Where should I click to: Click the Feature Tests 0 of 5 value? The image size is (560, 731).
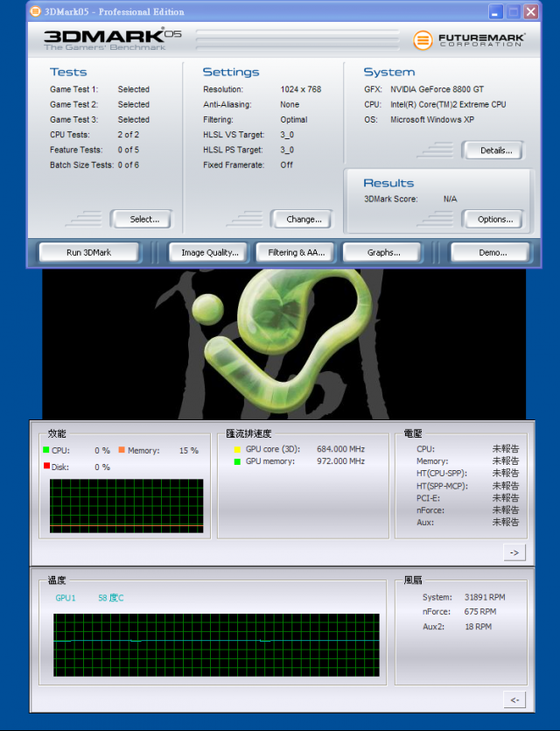128,150
